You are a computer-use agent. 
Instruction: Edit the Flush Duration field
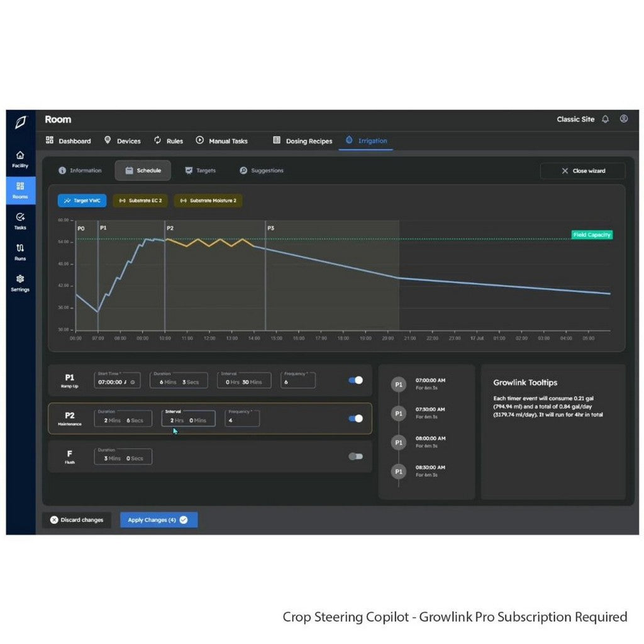(x=123, y=457)
